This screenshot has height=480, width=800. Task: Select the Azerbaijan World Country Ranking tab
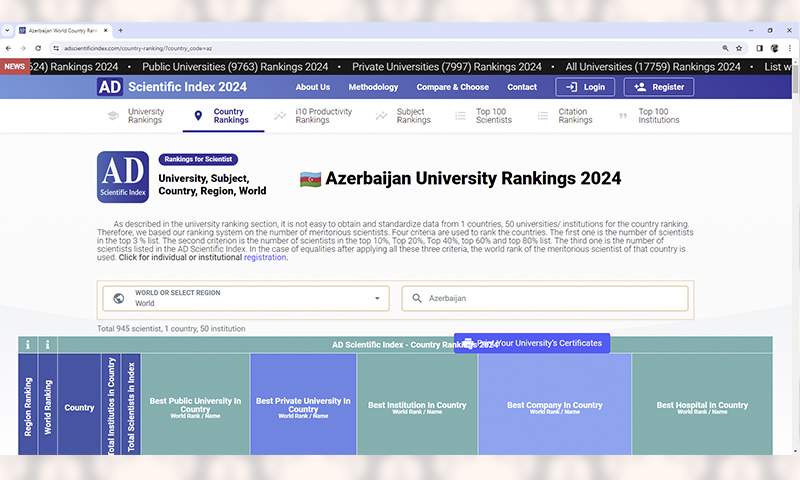click(63, 30)
